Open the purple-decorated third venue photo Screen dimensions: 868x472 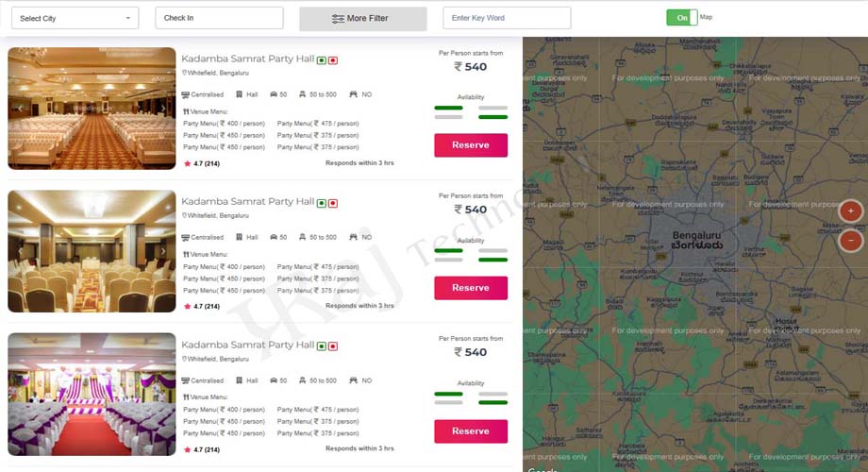pos(92,395)
